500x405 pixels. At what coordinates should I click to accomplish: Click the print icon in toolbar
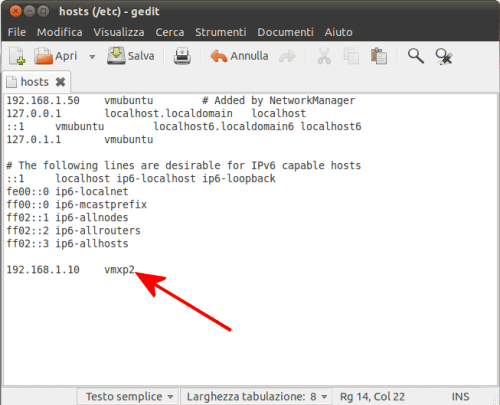182,56
